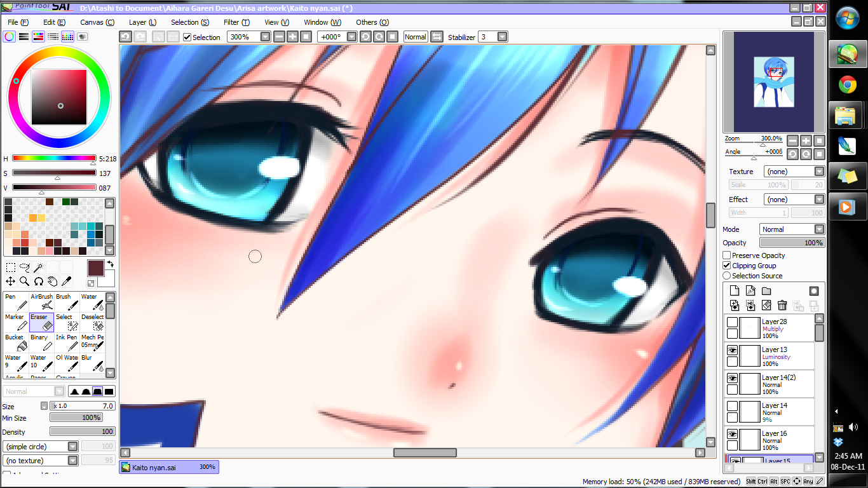Adjust the brush Density slider

[x=83, y=431]
